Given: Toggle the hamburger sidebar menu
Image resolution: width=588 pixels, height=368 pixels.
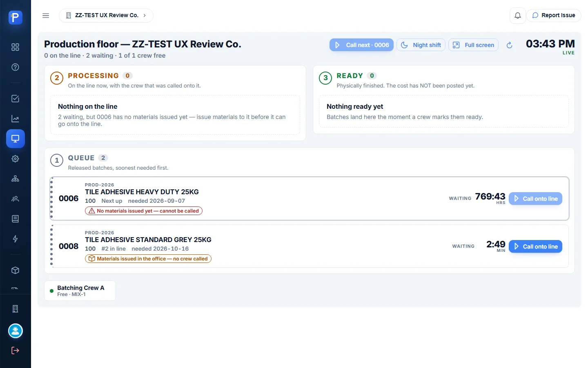Looking at the screenshot, I should (46, 16).
